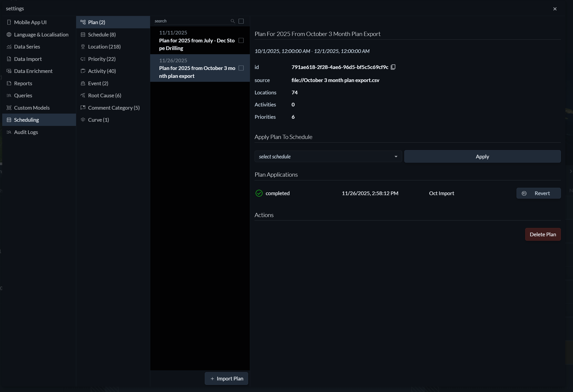Click the Location pin icon
The height and width of the screenshot is (392, 573).
(83, 47)
